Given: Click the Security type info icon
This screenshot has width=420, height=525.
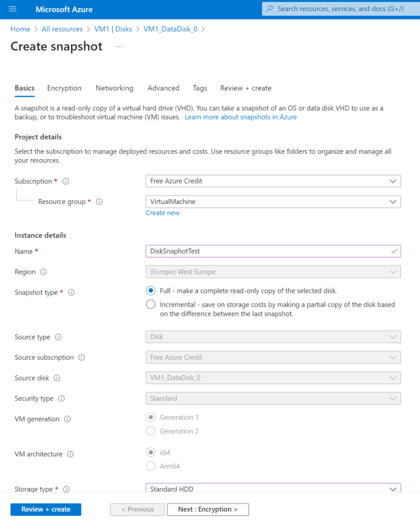Looking at the screenshot, I should coord(61,399).
